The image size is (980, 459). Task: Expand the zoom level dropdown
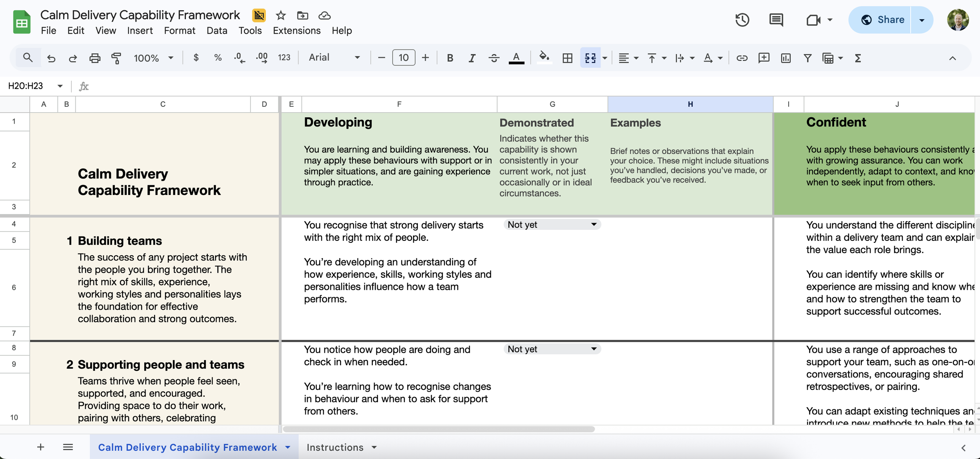coord(171,58)
